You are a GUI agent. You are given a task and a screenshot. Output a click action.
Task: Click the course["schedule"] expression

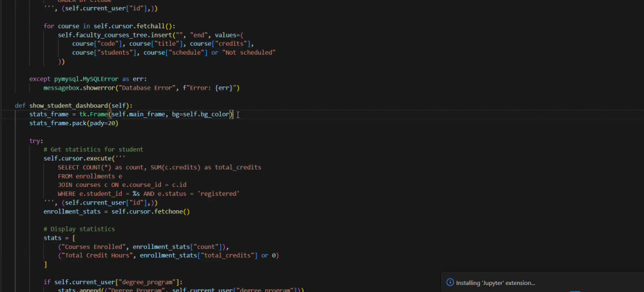(175, 53)
